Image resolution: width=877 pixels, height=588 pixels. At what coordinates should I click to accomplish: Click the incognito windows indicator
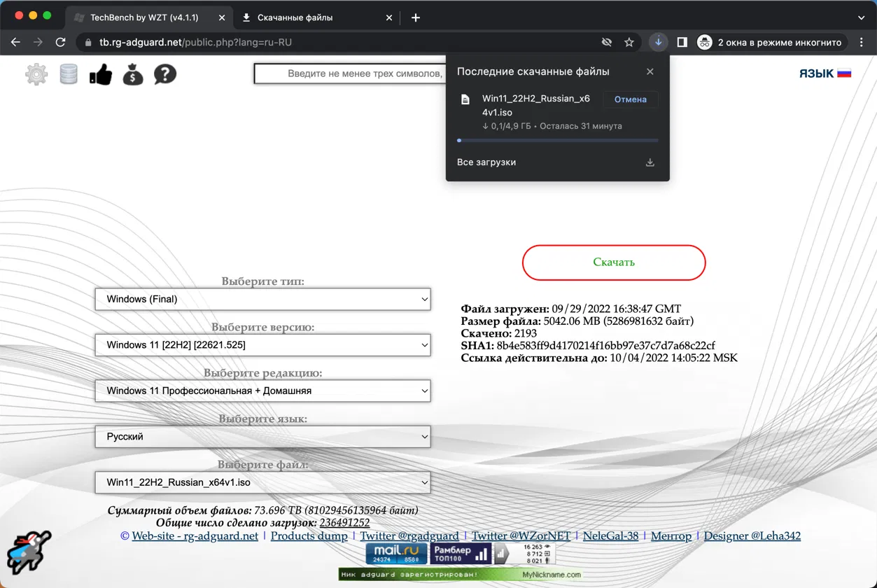(771, 42)
